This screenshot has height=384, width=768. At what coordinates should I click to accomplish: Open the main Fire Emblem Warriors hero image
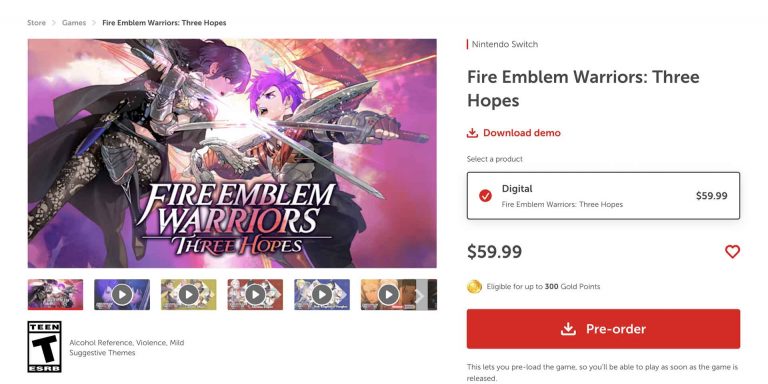pyautogui.click(x=232, y=153)
